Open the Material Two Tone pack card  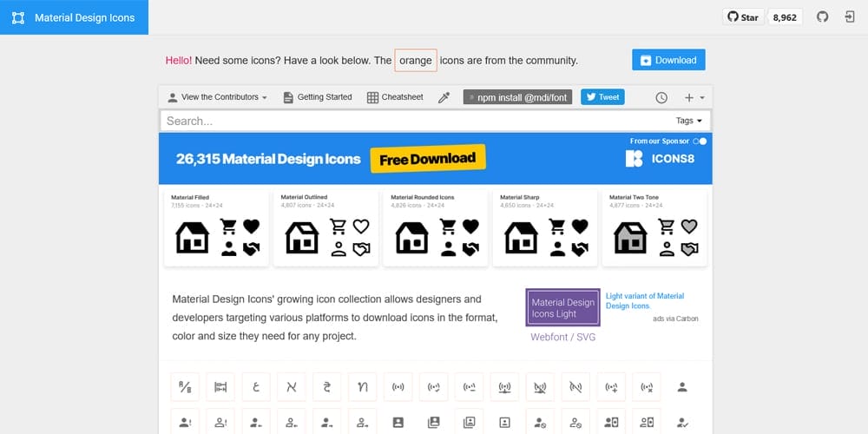click(x=654, y=227)
